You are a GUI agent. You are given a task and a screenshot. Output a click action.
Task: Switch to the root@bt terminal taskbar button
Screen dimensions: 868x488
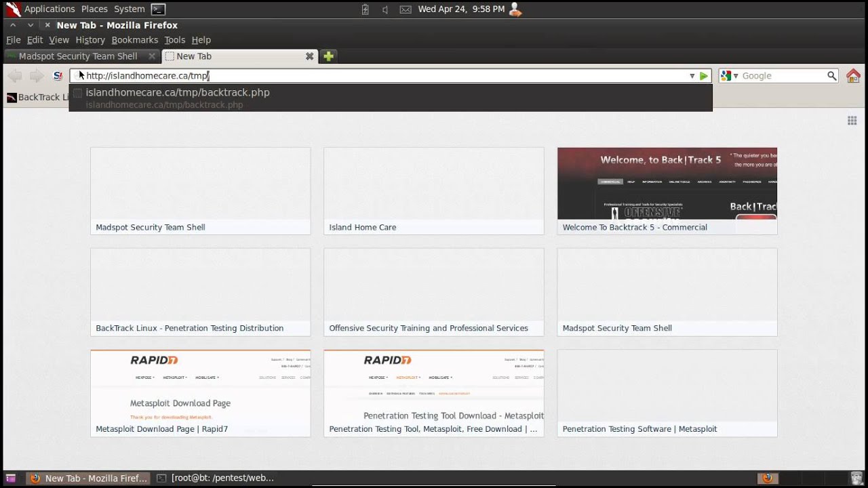[216, 478]
